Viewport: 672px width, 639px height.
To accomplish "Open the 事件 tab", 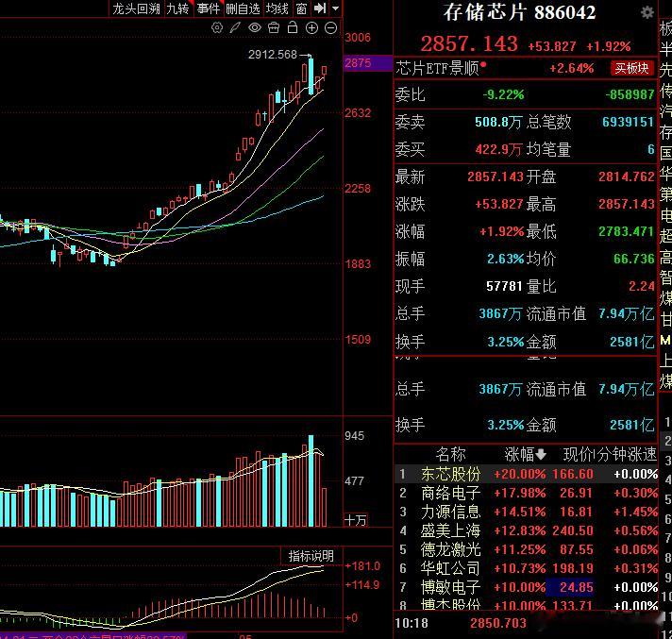I will 209,8.
